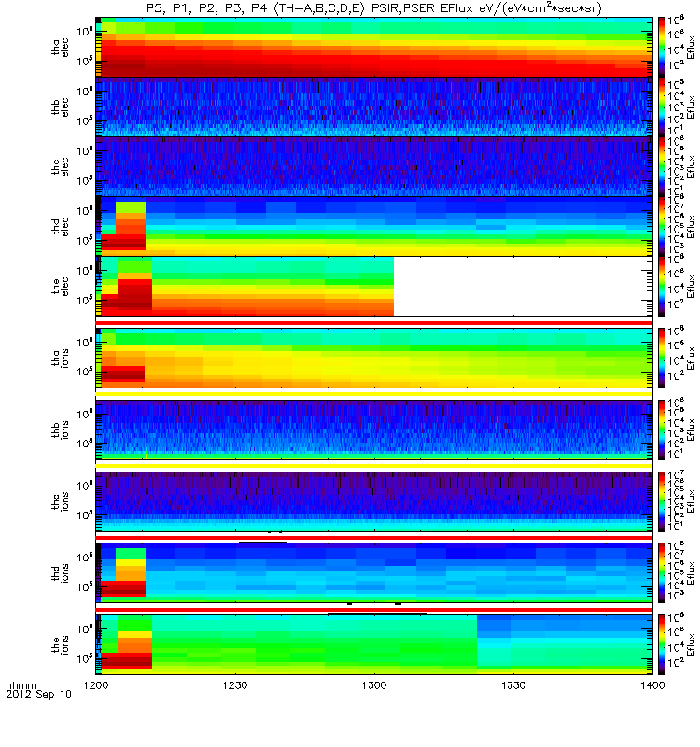Screen dimensions: 700x747
Task: Click the 1330 time axis label
Action: 513,685
